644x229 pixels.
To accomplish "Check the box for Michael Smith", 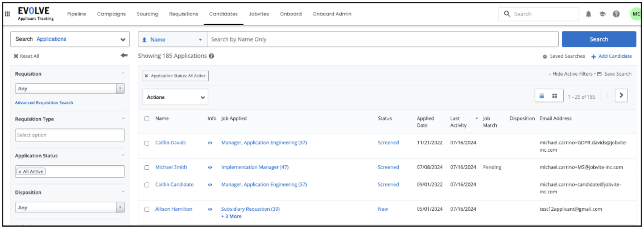I will pyautogui.click(x=147, y=168).
